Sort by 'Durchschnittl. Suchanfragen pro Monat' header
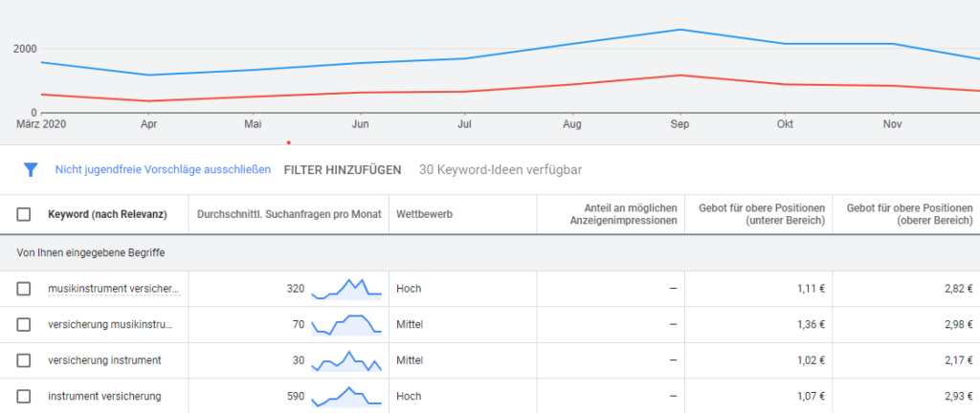The image size is (980, 413). coord(289,214)
